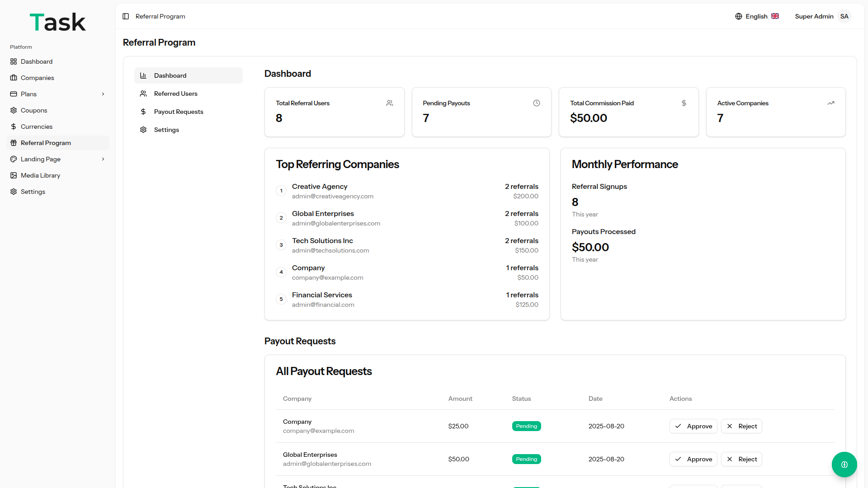Open the referral Settings tab
This screenshot has height=488, width=868.
(166, 130)
